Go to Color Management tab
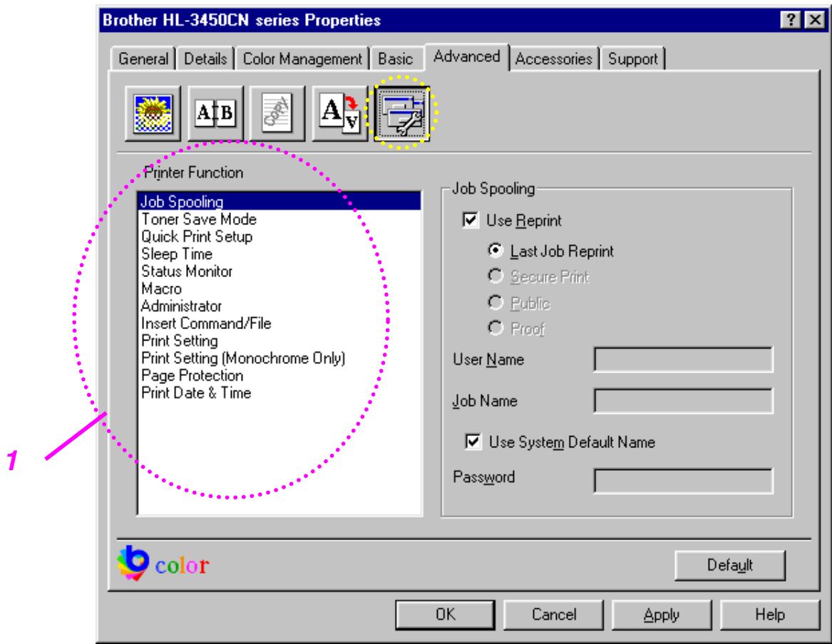Image resolution: width=832 pixels, height=644 pixels. (302, 59)
